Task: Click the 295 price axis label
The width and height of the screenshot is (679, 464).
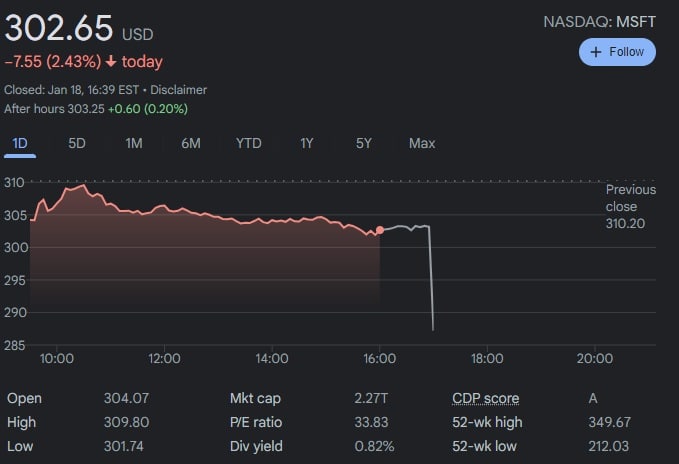Action: point(15,280)
